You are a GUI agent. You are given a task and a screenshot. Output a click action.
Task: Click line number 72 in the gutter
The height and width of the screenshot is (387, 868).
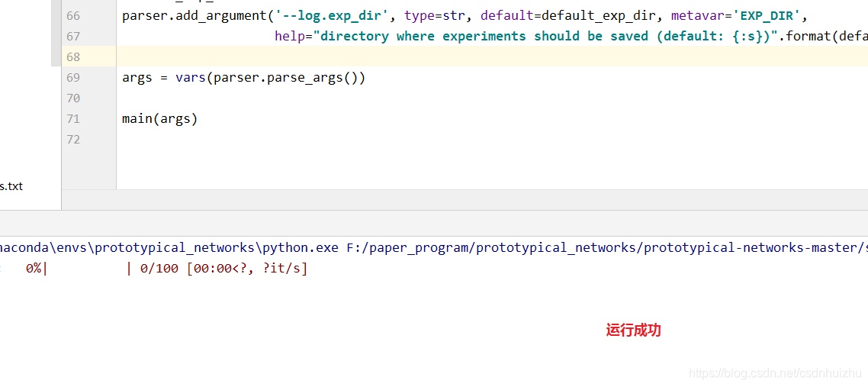tap(73, 140)
